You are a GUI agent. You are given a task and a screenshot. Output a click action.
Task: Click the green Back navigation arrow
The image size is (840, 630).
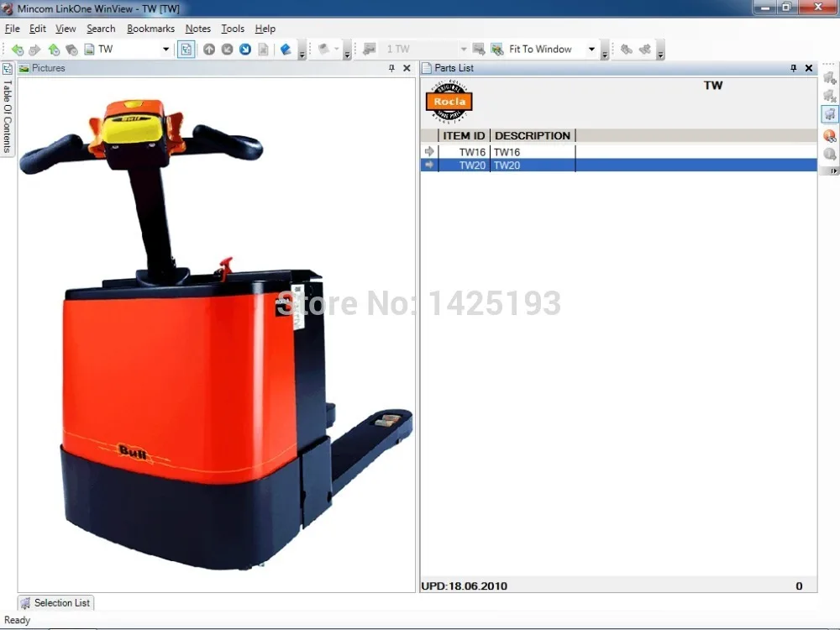tap(18, 50)
